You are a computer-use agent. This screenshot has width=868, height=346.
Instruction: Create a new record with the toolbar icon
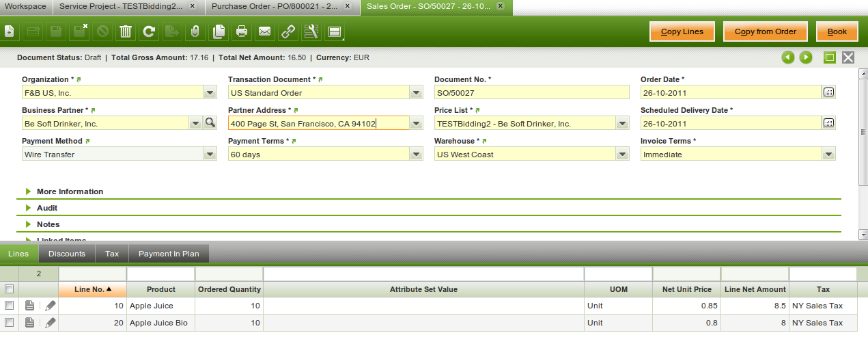click(9, 31)
